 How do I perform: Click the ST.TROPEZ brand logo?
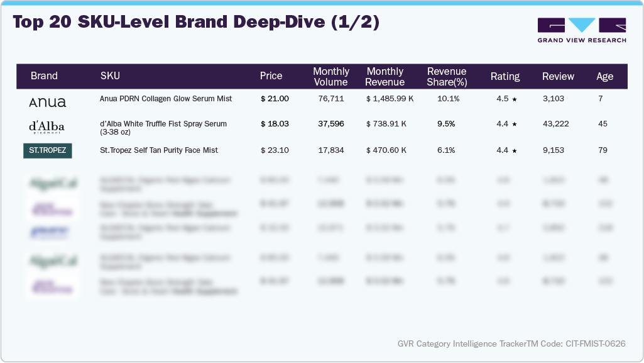click(x=48, y=150)
